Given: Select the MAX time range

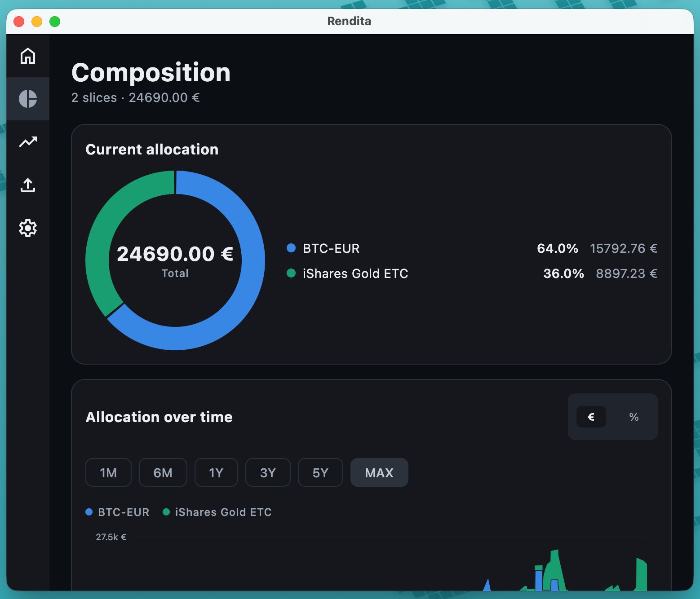Looking at the screenshot, I should (379, 472).
